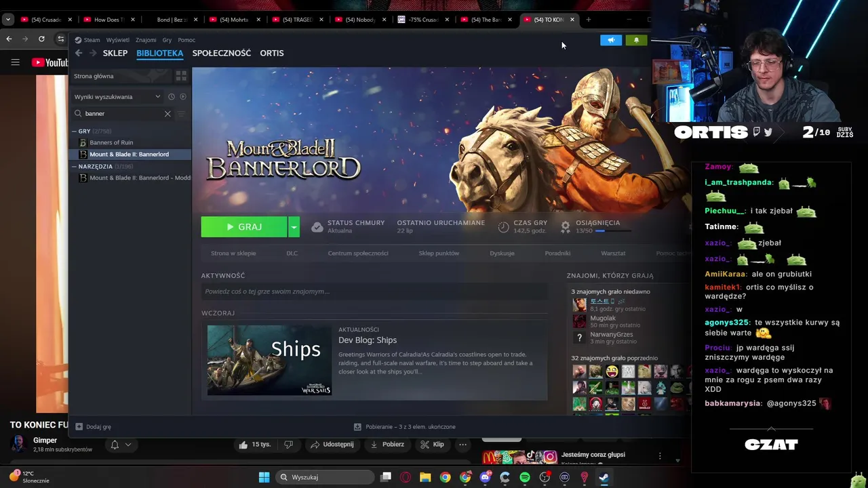Open Znajomi menu in Steam

point(146,40)
